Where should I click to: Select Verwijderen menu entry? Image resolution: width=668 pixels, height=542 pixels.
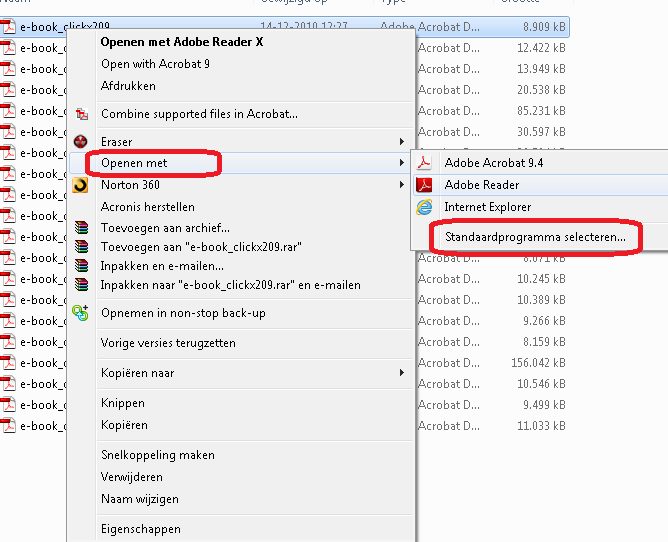point(132,477)
